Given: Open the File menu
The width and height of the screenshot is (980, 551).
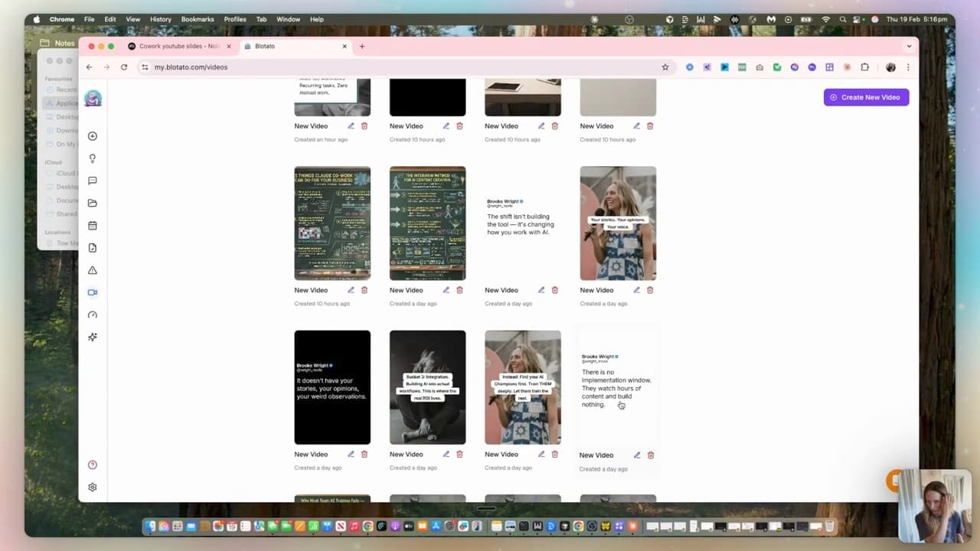Looking at the screenshot, I should pos(90,19).
